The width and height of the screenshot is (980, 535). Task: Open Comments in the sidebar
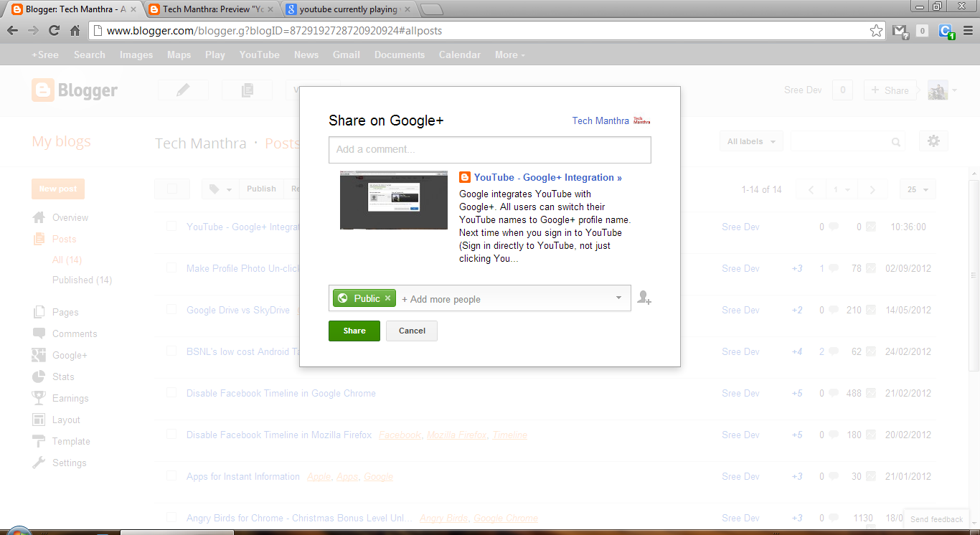click(75, 333)
